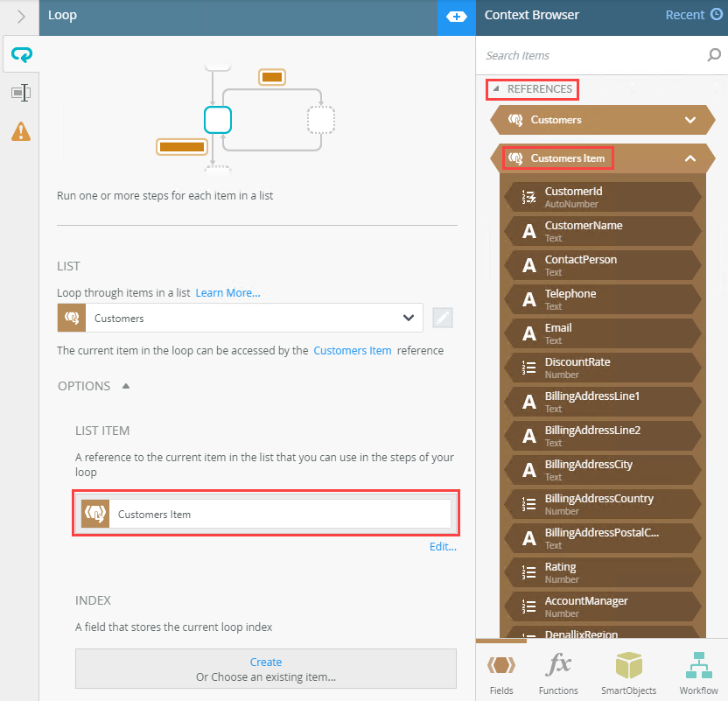Click the Learn More link
The height and width of the screenshot is (701, 728).
[x=227, y=293]
